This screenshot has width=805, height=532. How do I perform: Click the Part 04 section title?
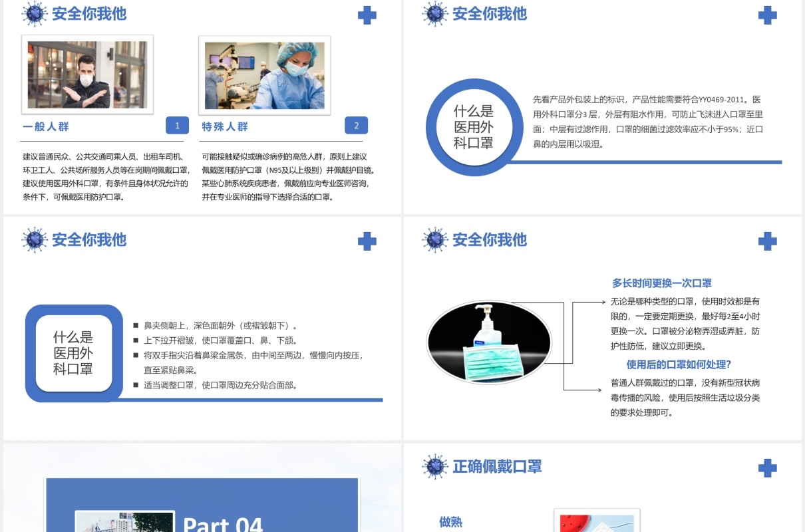(224, 524)
